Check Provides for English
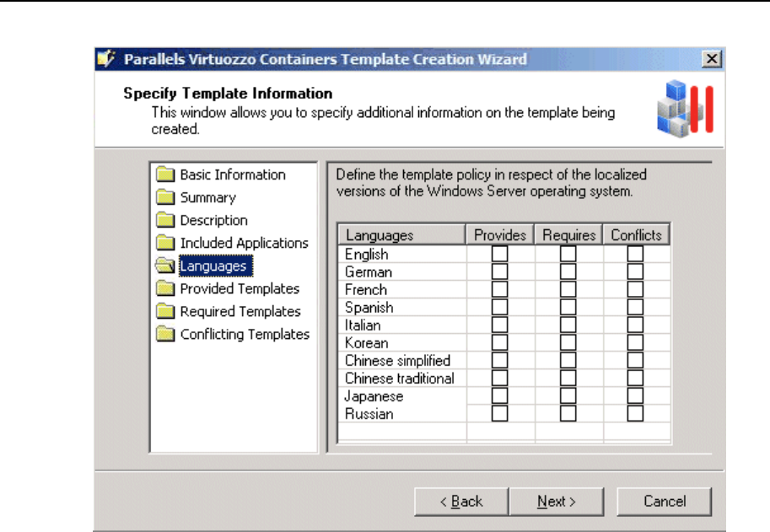 coord(499,254)
